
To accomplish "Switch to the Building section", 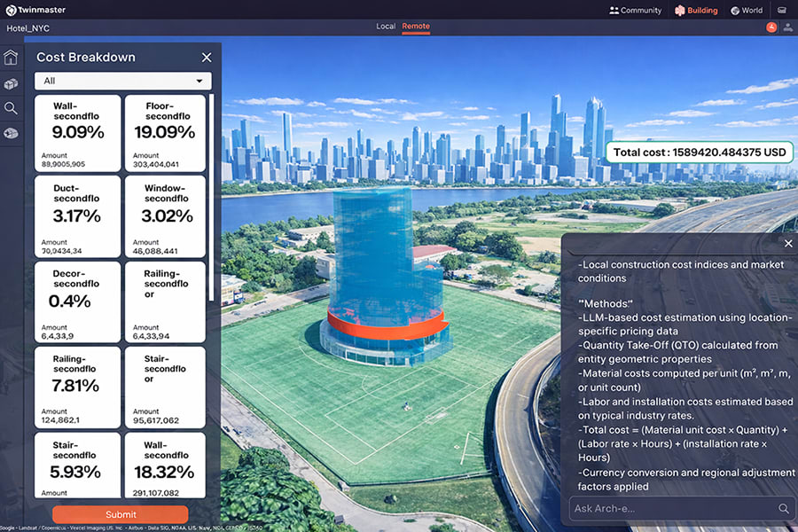I will (696, 10).
